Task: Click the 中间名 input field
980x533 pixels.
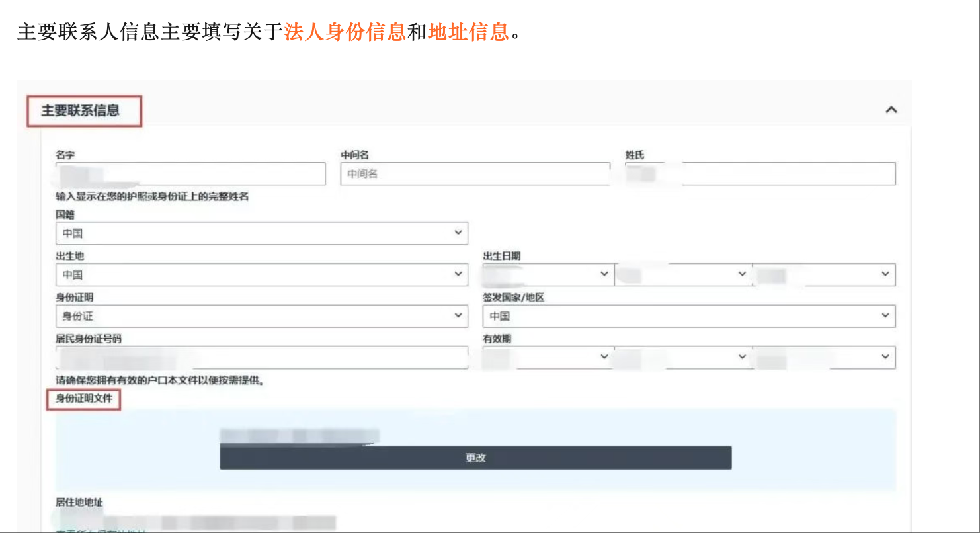Action: pyautogui.click(x=475, y=174)
